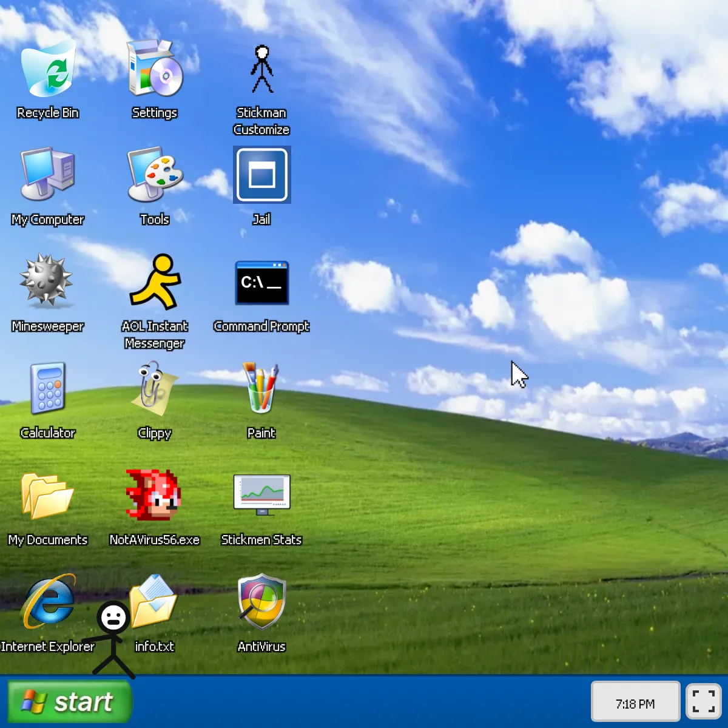Open the My Documents folder

tap(48, 495)
